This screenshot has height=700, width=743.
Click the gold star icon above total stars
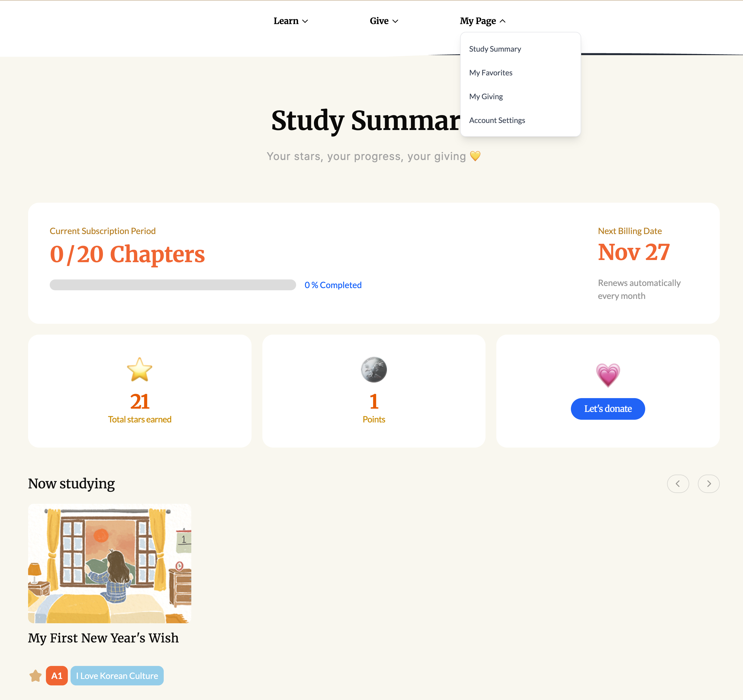[139, 369]
